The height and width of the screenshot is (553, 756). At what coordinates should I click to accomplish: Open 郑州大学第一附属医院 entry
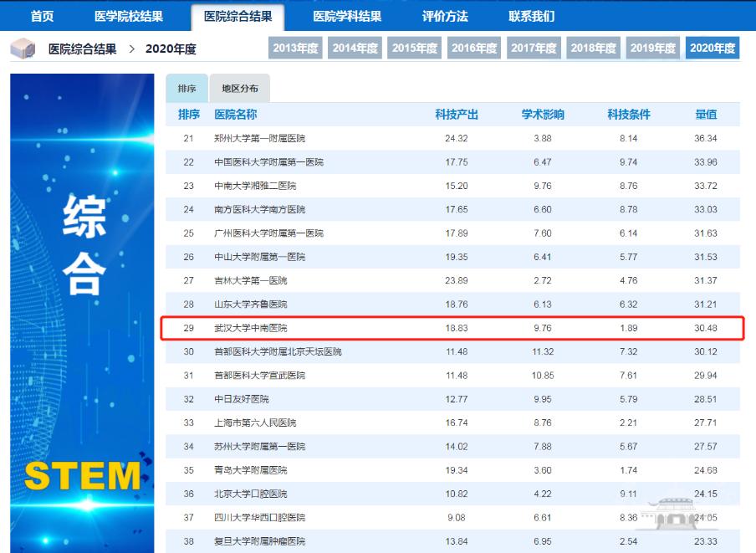[x=260, y=138]
